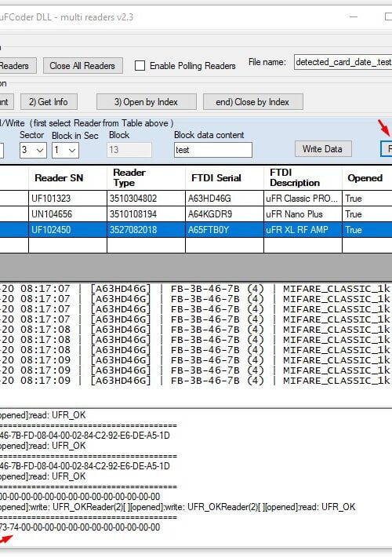Click the Close All Readers button
392x558 pixels.
coord(83,66)
